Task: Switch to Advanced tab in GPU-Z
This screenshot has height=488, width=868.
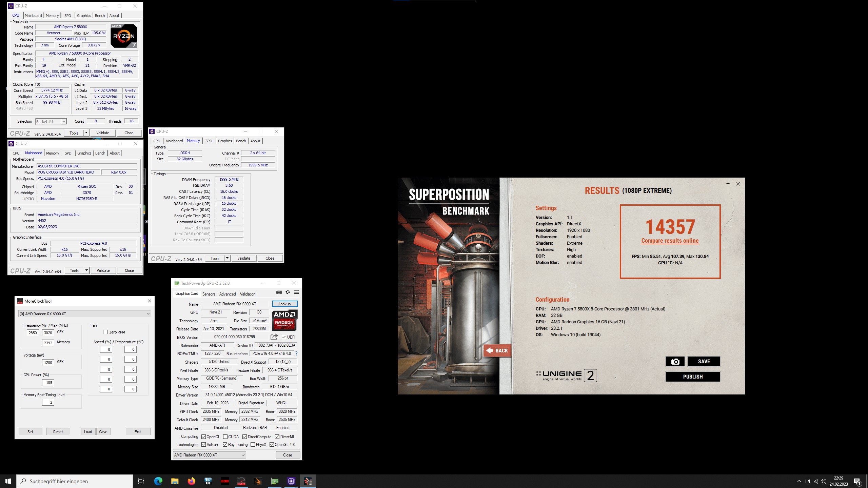Action: (x=227, y=294)
